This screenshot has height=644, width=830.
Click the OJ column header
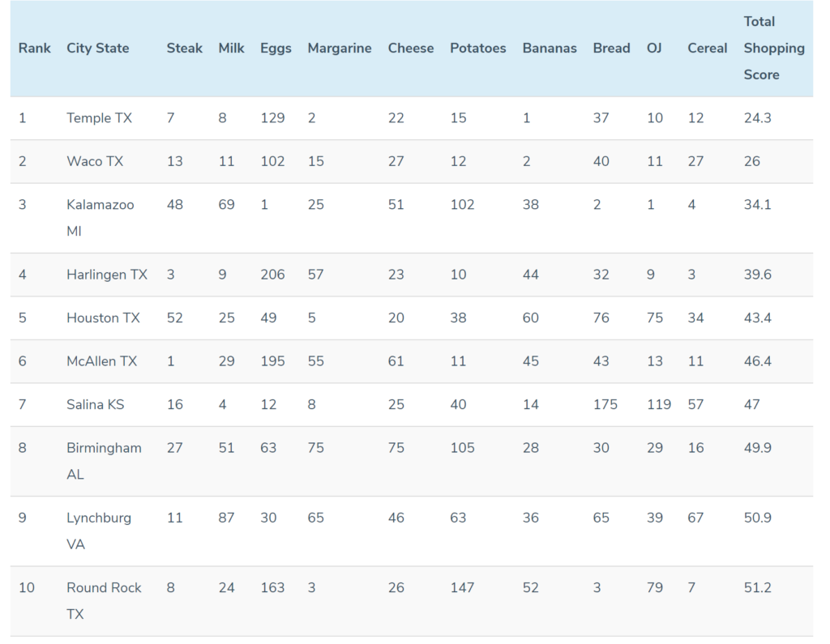(x=654, y=48)
